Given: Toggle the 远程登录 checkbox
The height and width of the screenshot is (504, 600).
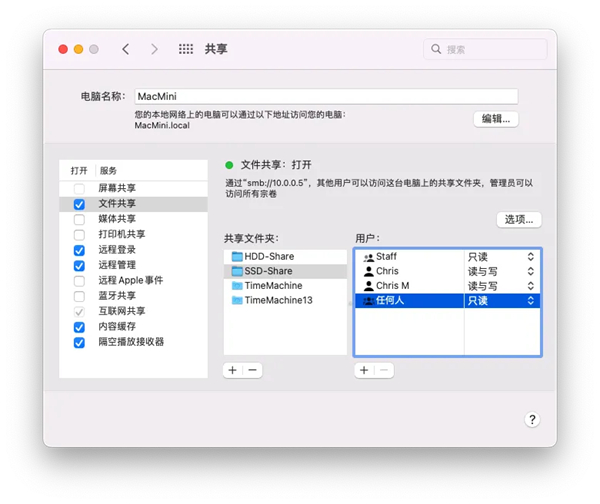Looking at the screenshot, I should tap(79, 250).
